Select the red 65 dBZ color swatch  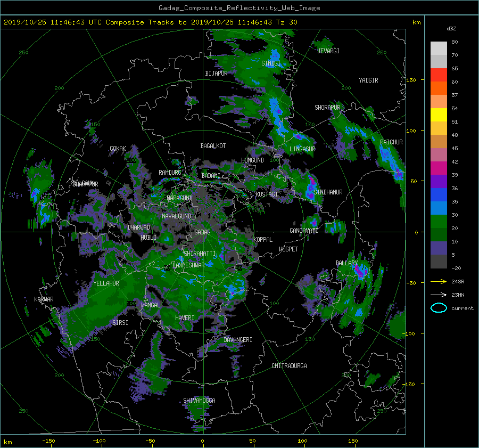439,75
